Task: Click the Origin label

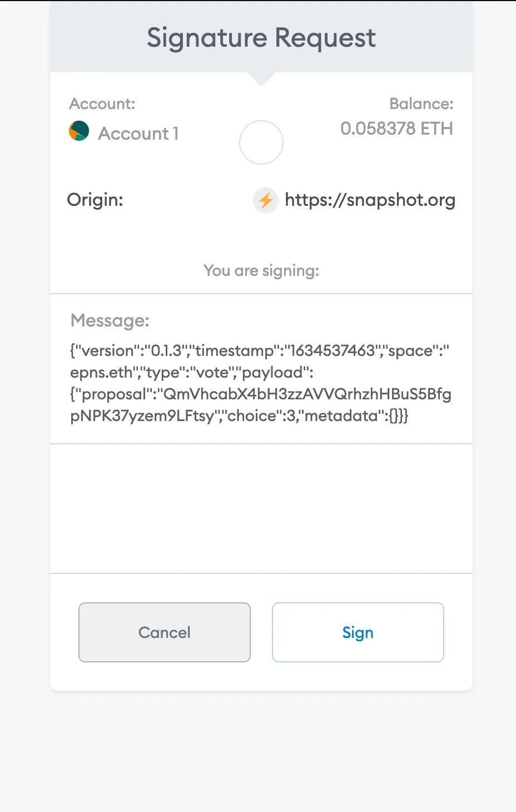Action: (95, 200)
